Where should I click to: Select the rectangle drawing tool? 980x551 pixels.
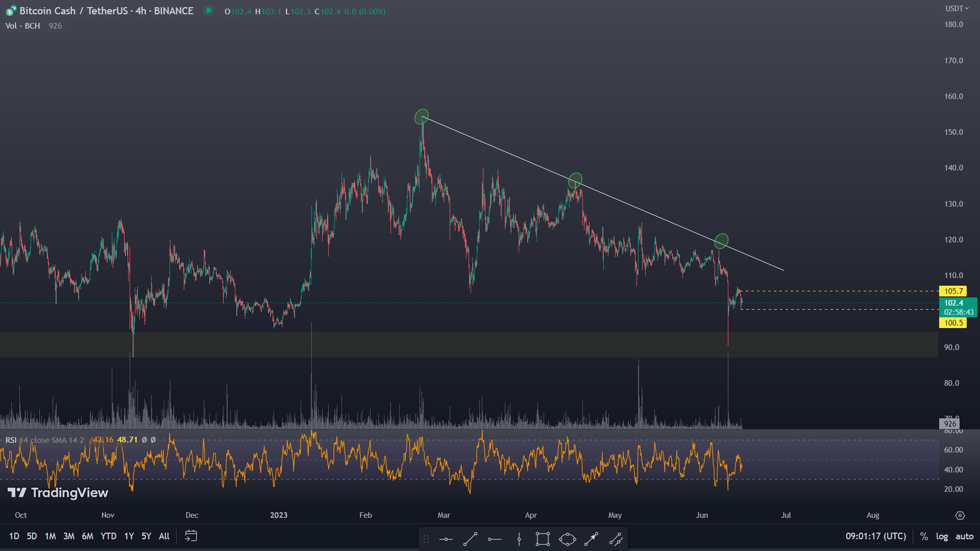tap(543, 539)
